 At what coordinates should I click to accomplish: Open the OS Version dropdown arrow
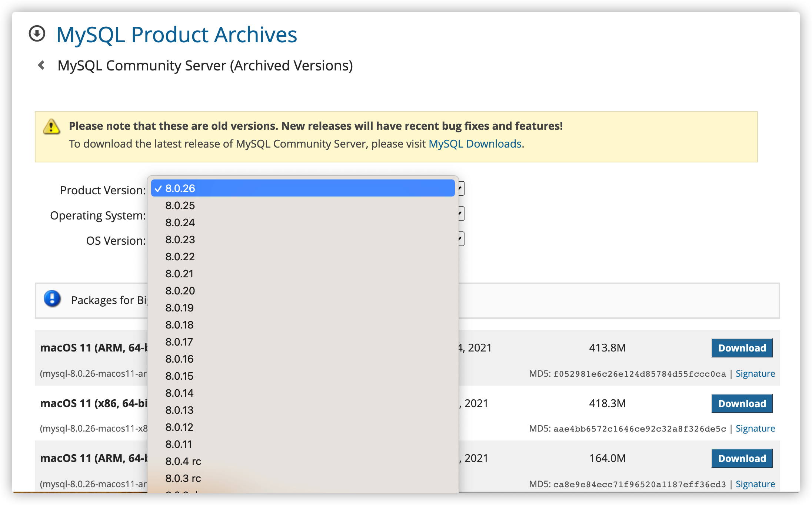coord(460,239)
